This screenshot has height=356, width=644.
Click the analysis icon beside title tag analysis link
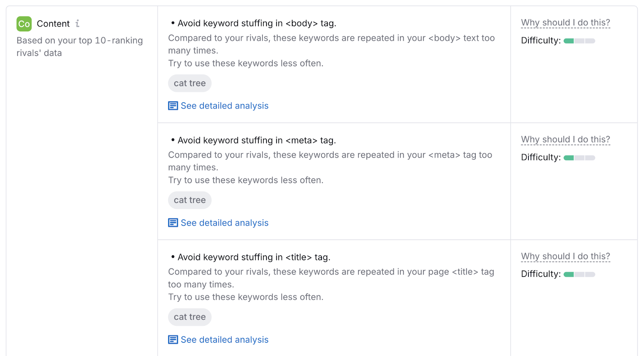[x=173, y=339]
